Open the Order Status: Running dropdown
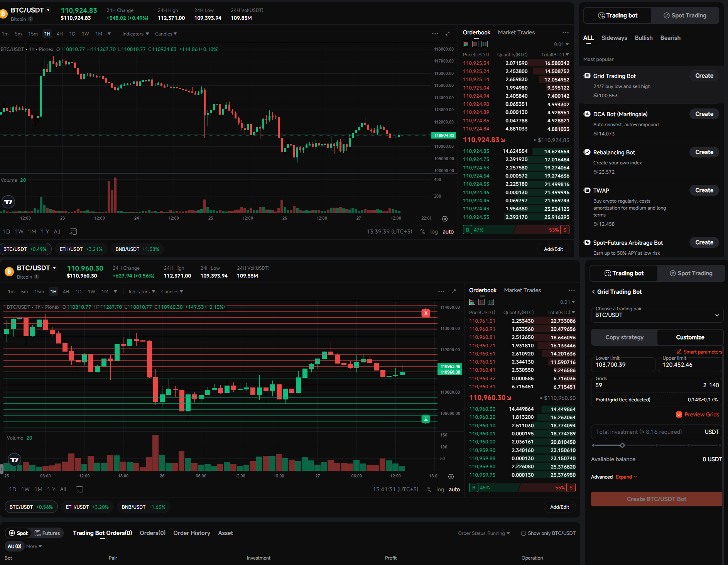The height and width of the screenshot is (565, 728). tap(484, 533)
